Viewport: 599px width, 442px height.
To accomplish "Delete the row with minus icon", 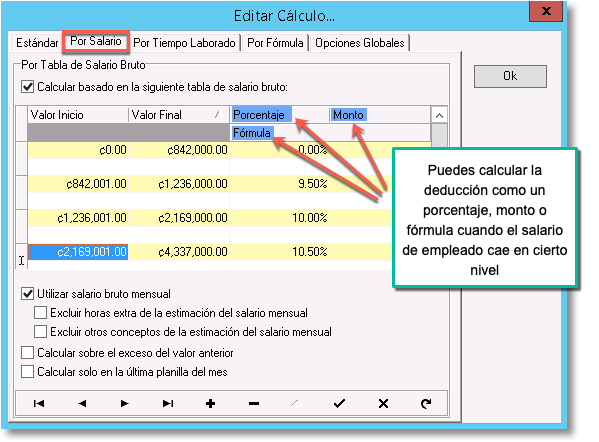I will [254, 403].
